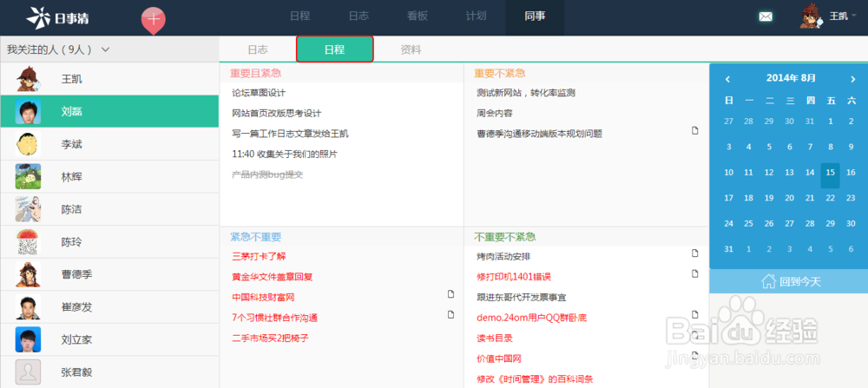Switch to the 计划 top navigation tab

476,16
